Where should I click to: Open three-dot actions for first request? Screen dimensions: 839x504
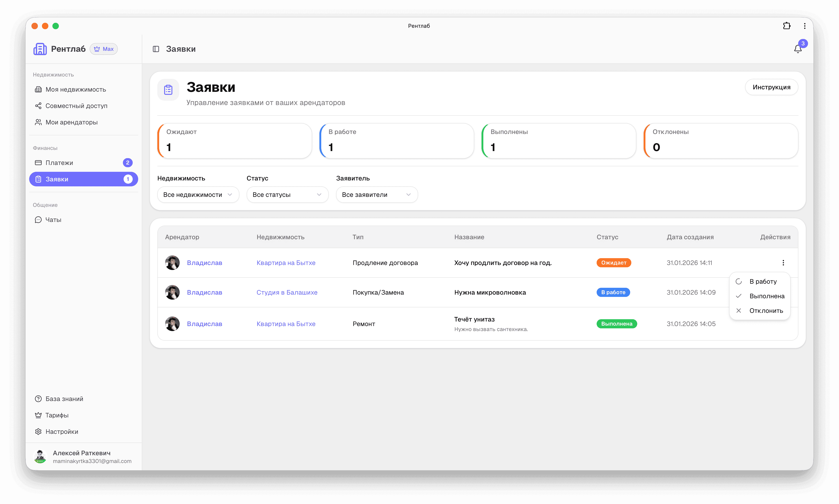783,262
